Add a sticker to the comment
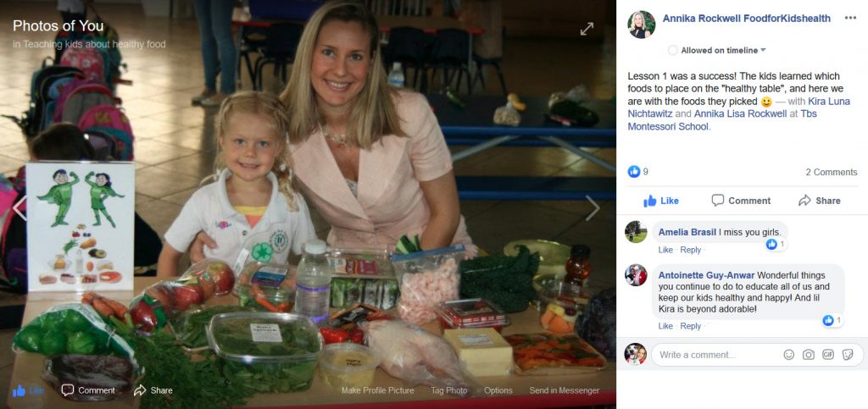 coord(848,355)
